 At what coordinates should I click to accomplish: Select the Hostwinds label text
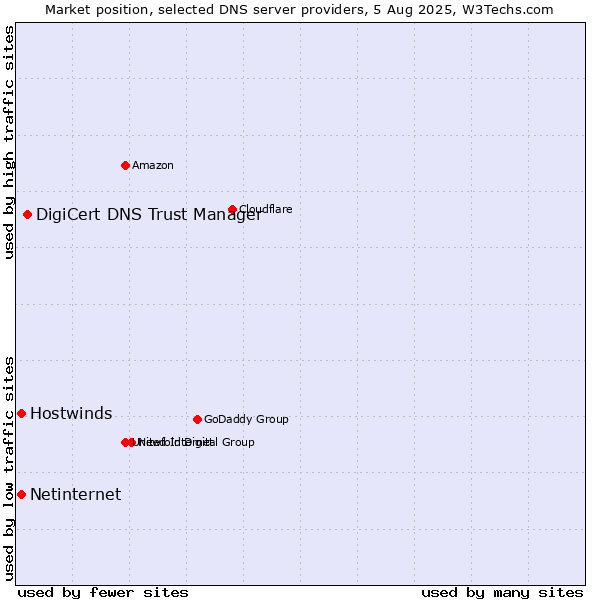[71, 413]
